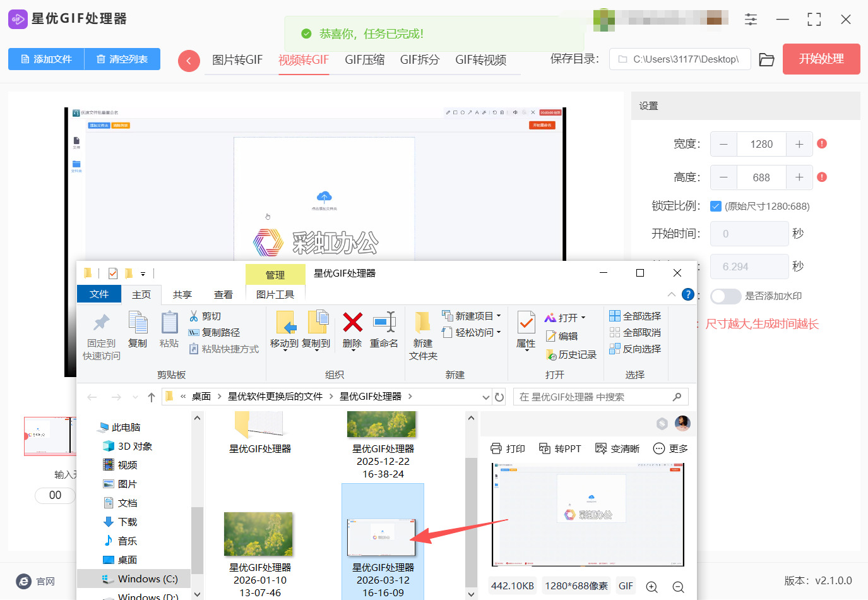The height and width of the screenshot is (600, 868).
Task: Click the large 复制 button in Explorer ribbon
Action: coord(138,330)
